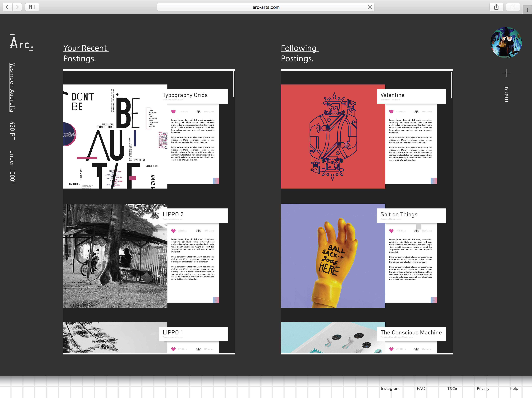View the yellow hand artwork

[333, 256]
